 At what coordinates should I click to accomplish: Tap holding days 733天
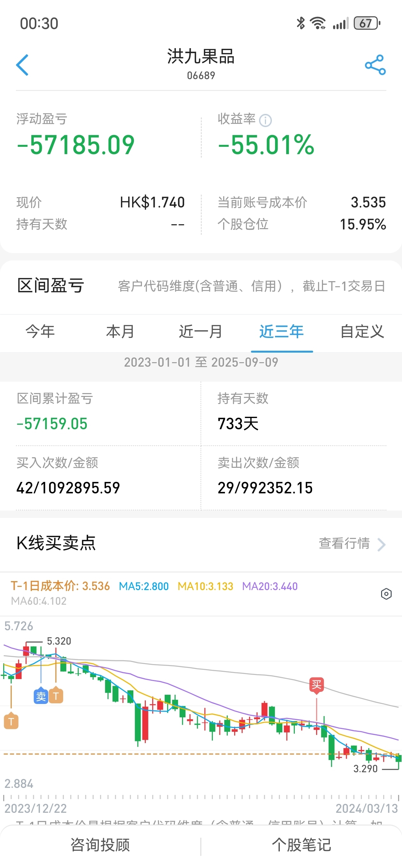point(238,424)
